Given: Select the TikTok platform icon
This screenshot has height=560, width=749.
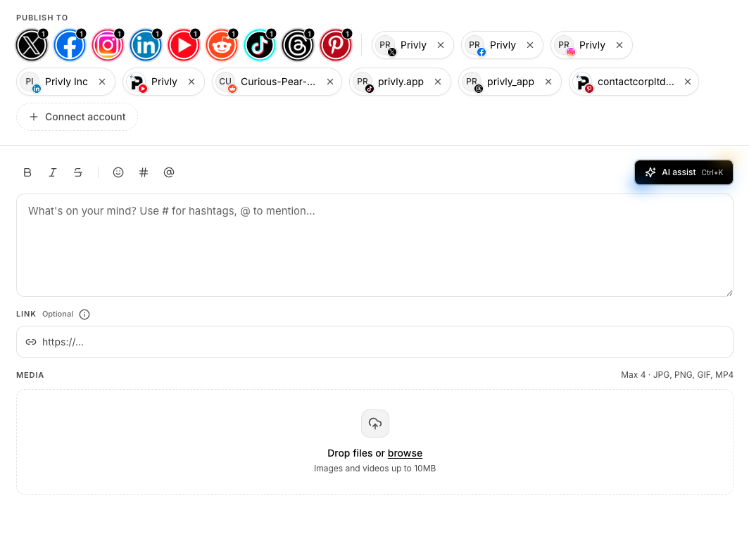Looking at the screenshot, I should click(x=260, y=44).
